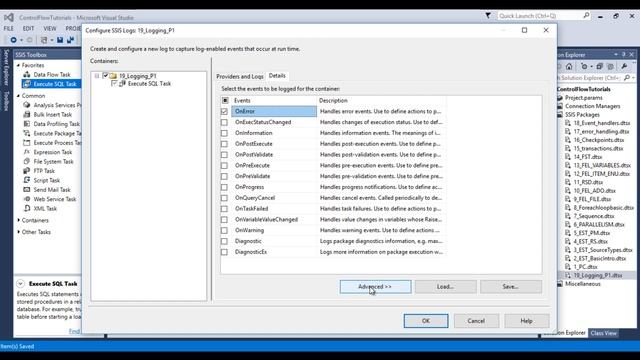Select the Data Flow Task toolbox icon
The width and height of the screenshot is (640, 360).
pos(27,74)
